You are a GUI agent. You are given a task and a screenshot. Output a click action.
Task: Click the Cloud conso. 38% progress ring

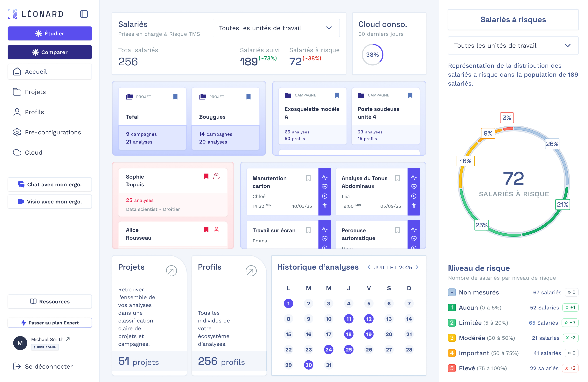(372, 55)
